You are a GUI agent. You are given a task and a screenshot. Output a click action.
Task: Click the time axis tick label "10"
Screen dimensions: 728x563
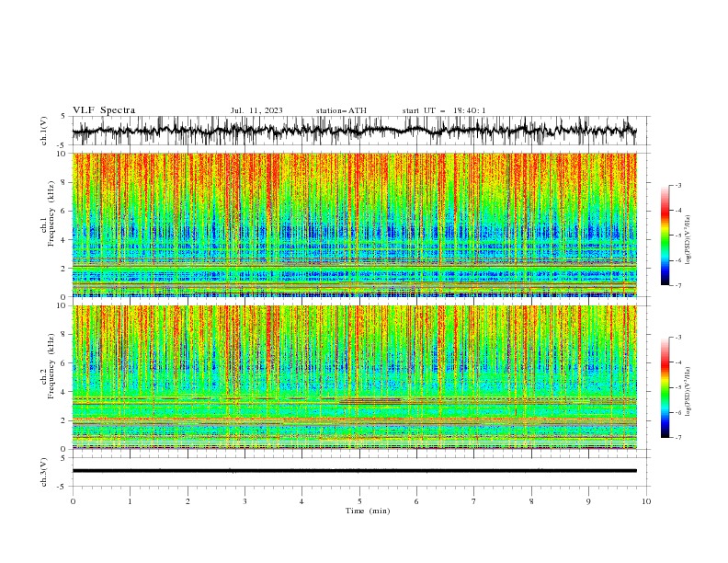[646, 501]
